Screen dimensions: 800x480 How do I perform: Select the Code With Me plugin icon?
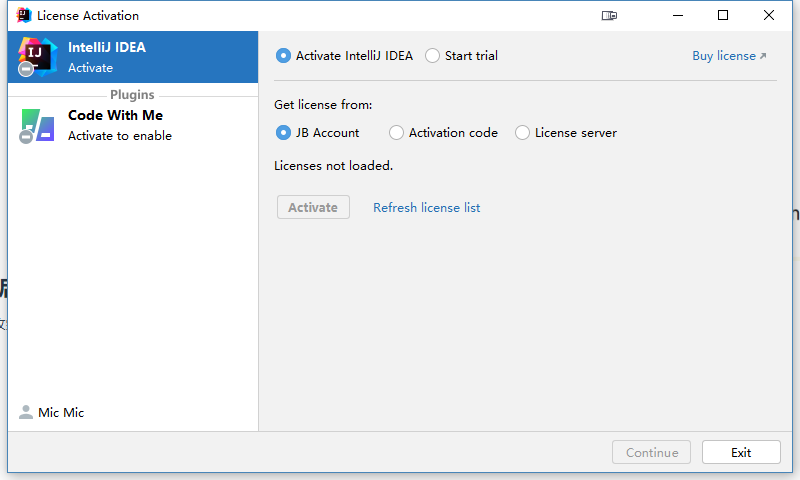click(37, 125)
